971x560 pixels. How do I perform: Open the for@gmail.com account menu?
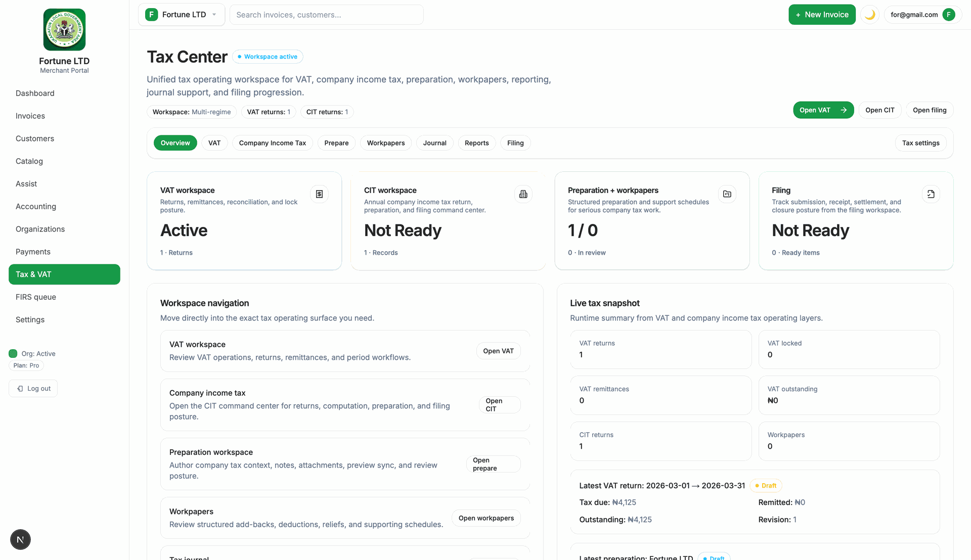tap(922, 15)
